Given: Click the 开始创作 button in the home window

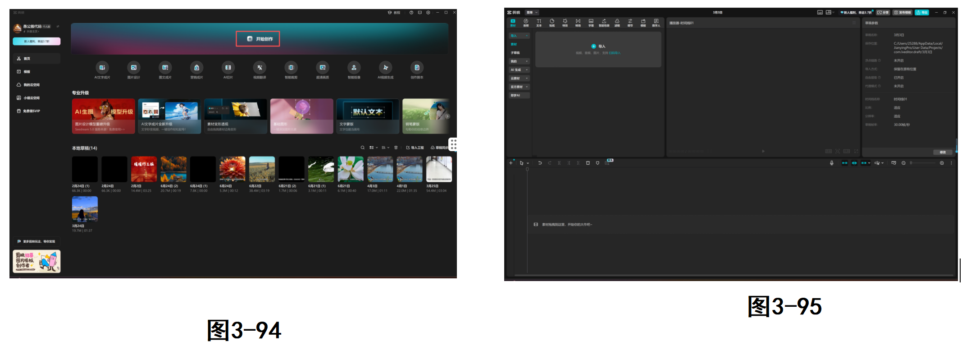Looking at the screenshot, I should (258, 39).
